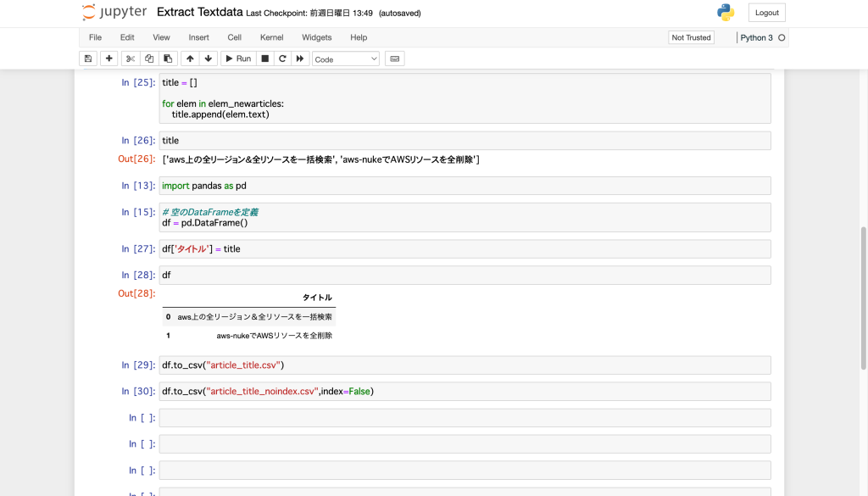Open the Kernel menu
Image resolution: width=868 pixels, height=496 pixels.
[271, 37]
